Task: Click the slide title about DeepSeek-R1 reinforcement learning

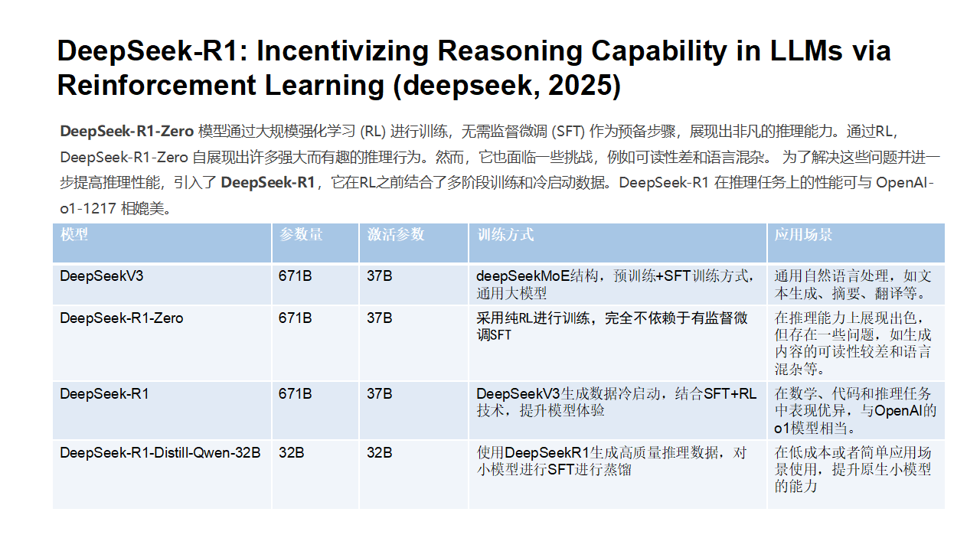Action: point(474,68)
